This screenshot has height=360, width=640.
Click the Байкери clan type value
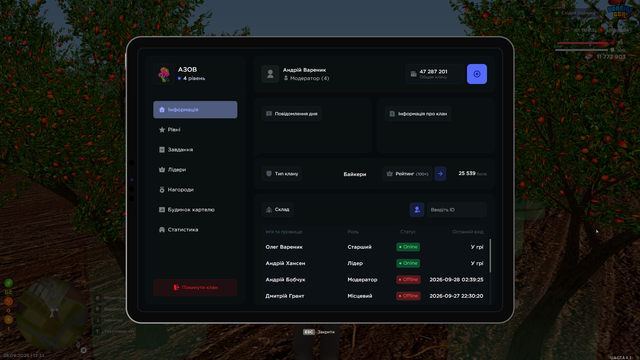point(355,174)
